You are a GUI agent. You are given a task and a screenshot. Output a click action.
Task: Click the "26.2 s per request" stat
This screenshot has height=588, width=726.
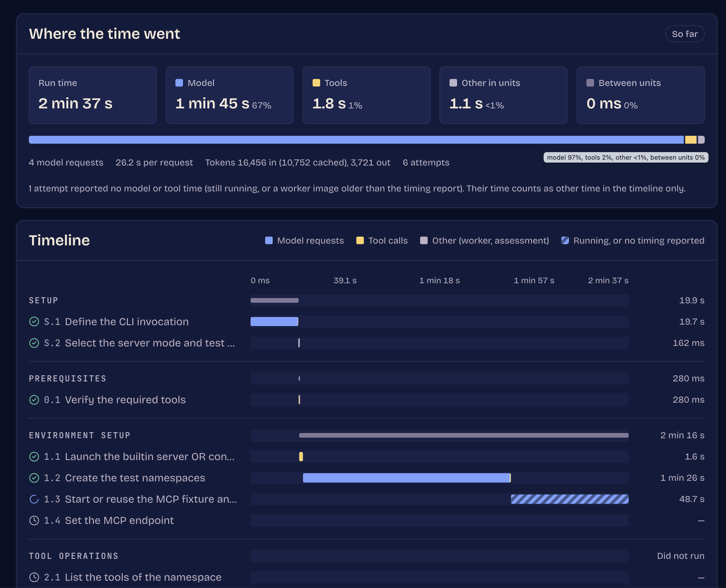(154, 163)
